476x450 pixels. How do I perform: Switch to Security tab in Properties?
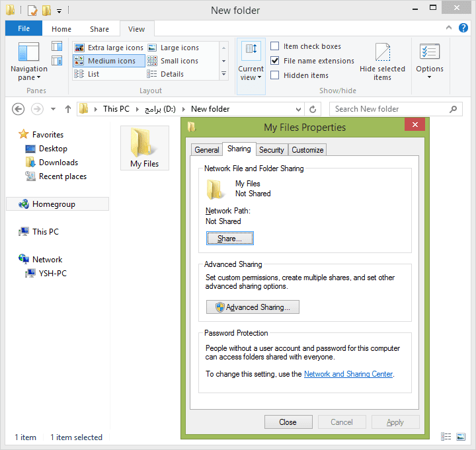pos(272,150)
